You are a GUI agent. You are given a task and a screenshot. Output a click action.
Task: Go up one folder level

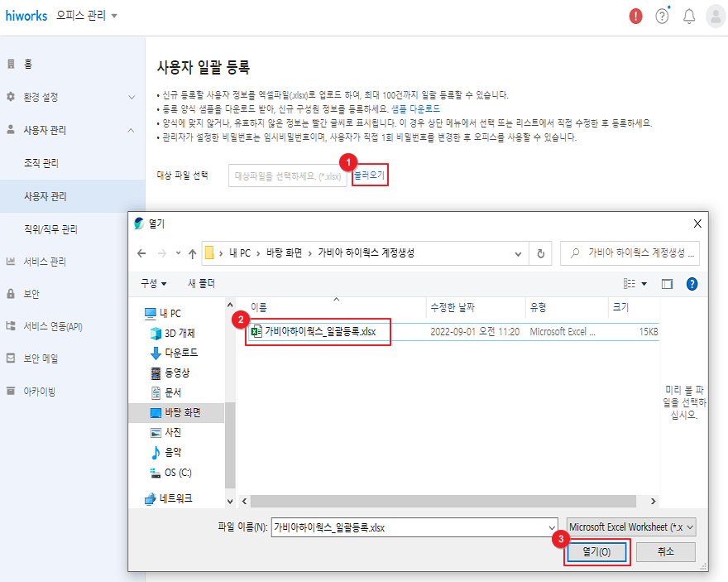coord(192,253)
